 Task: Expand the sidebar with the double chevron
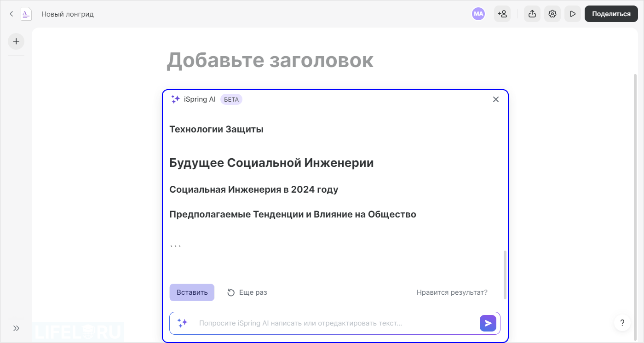pyautogui.click(x=16, y=328)
